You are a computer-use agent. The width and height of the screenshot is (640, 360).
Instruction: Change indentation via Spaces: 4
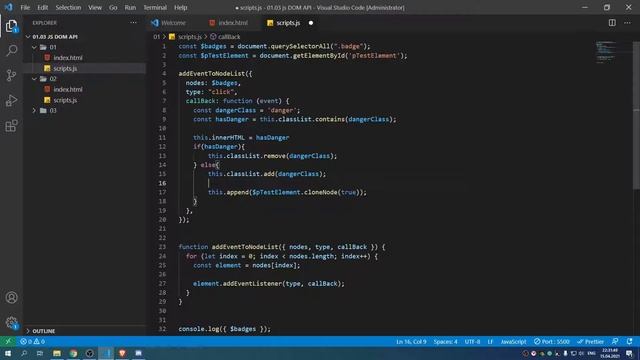click(x=445, y=341)
